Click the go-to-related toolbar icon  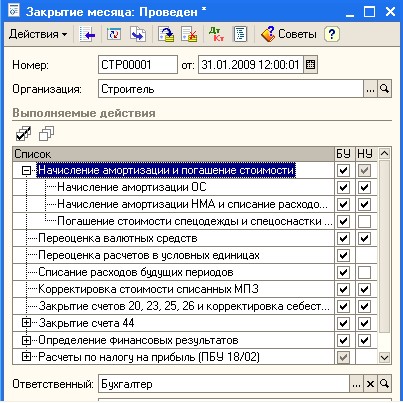[138, 34]
